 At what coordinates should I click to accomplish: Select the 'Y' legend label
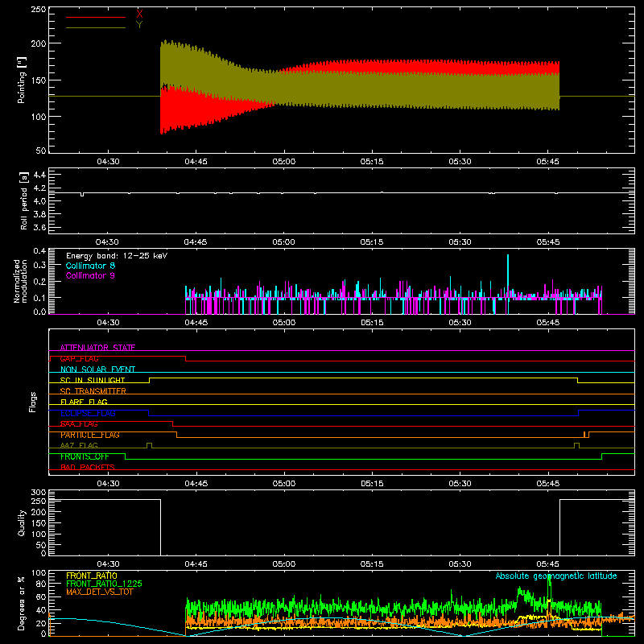tap(139, 25)
